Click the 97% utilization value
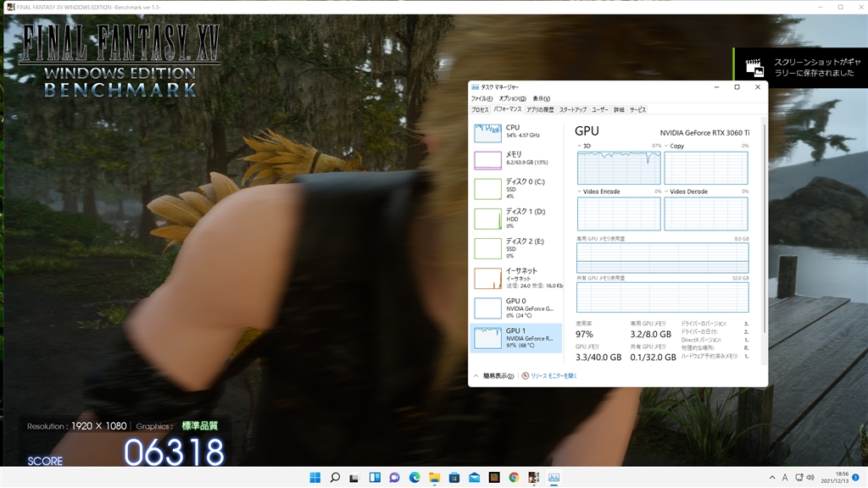 point(584,334)
